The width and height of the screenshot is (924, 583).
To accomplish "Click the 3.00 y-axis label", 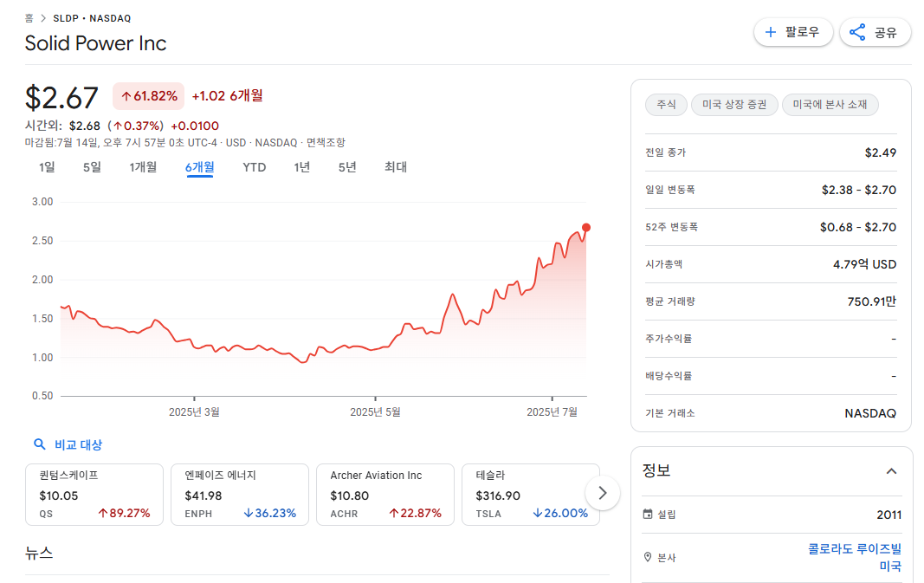I will pyautogui.click(x=42, y=202).
